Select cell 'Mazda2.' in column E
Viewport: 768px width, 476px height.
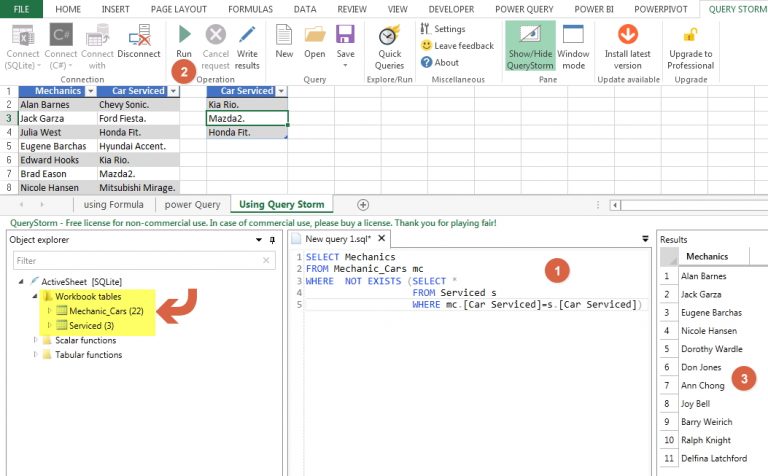(247, 119)
